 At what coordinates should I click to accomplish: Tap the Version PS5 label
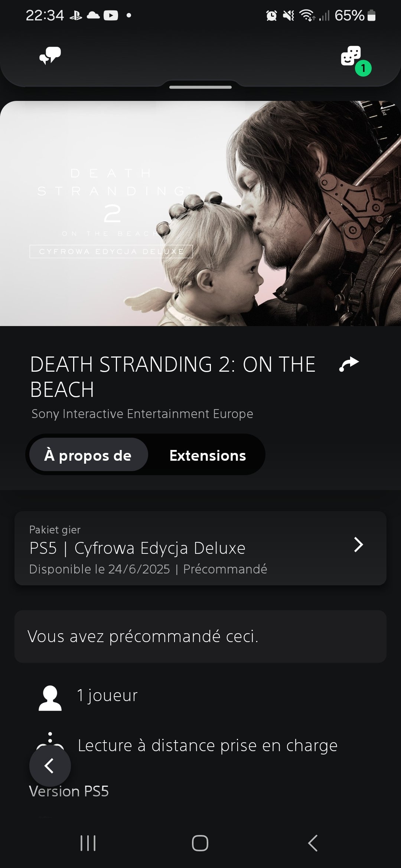[69, 791]
